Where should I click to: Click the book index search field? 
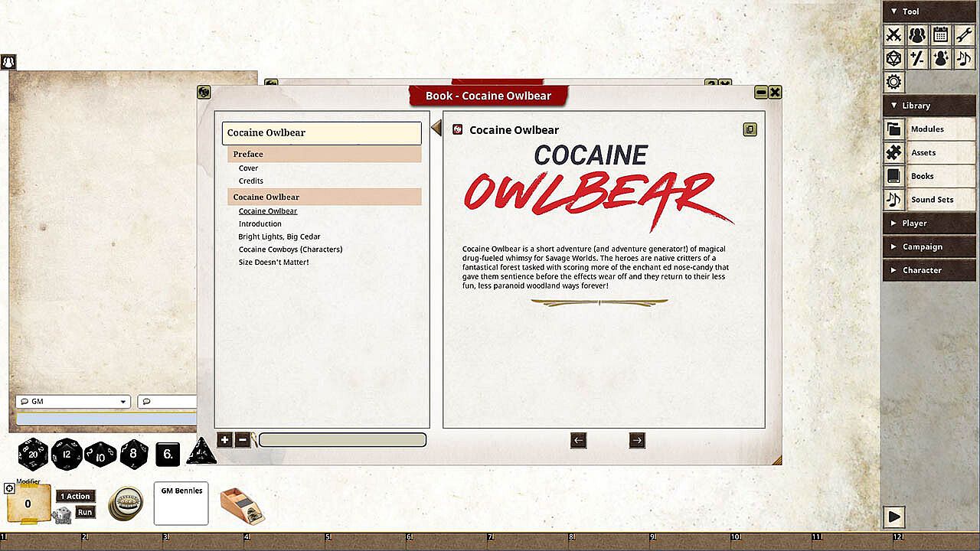(342, 440)
